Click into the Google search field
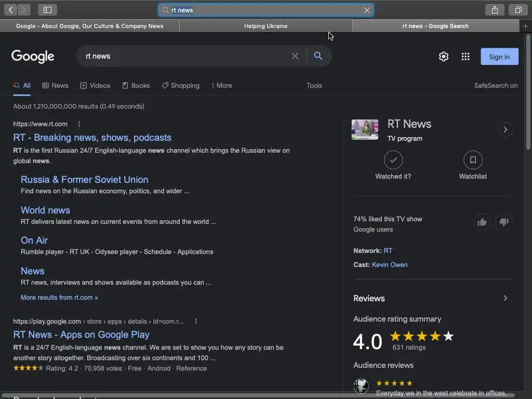The height and width of the screenshot is (399, 532). [x=185, y=56]
